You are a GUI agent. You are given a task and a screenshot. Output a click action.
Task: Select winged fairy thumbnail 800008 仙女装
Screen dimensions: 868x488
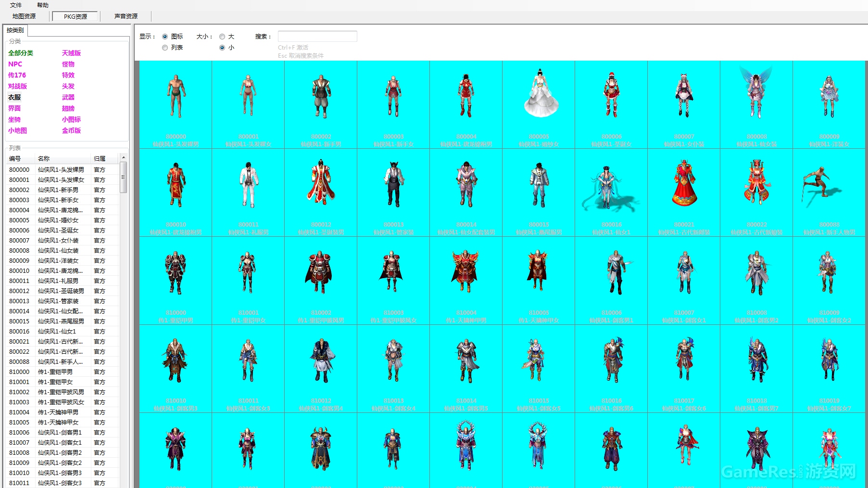click(756, 104)
